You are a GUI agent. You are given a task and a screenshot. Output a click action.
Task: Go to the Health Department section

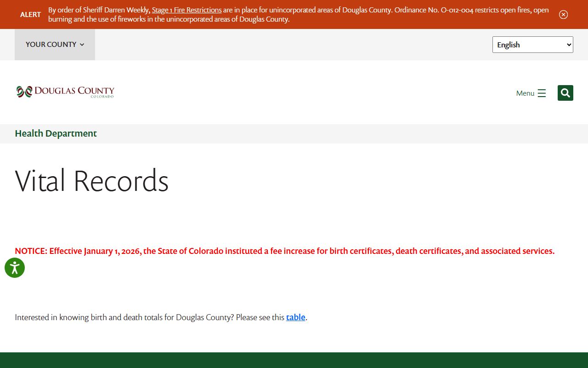pos(56,133)
